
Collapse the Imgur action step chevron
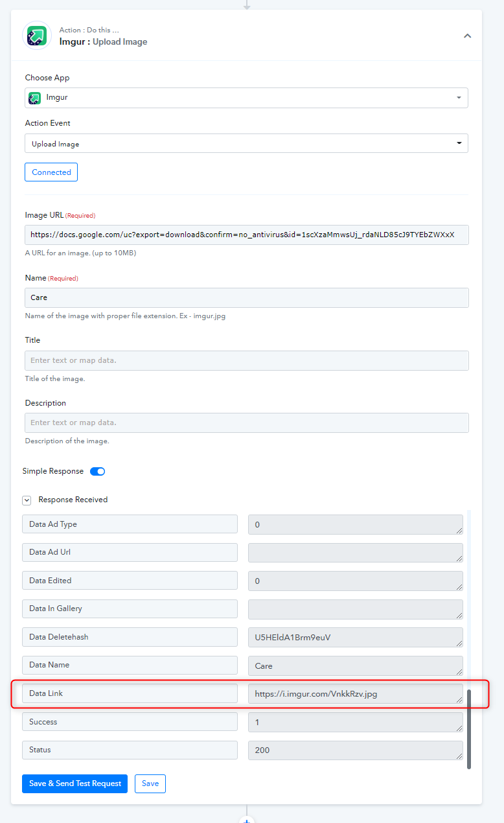pyautogui.click(x=467, y=36)
